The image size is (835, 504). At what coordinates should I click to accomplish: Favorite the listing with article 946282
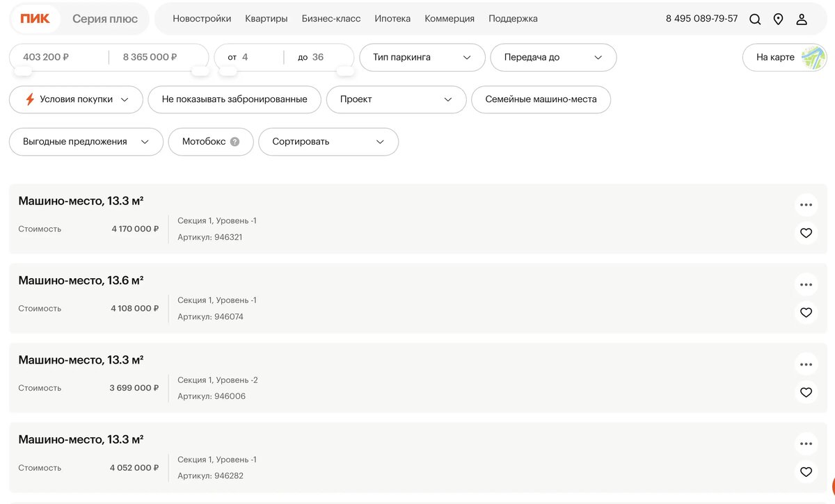(806, 472)
